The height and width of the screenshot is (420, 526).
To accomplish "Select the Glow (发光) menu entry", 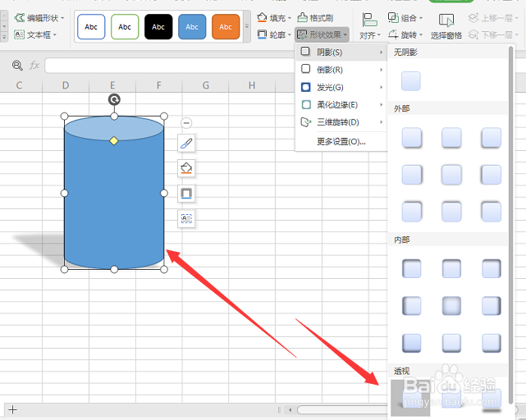I will click(x=341, y=87).
